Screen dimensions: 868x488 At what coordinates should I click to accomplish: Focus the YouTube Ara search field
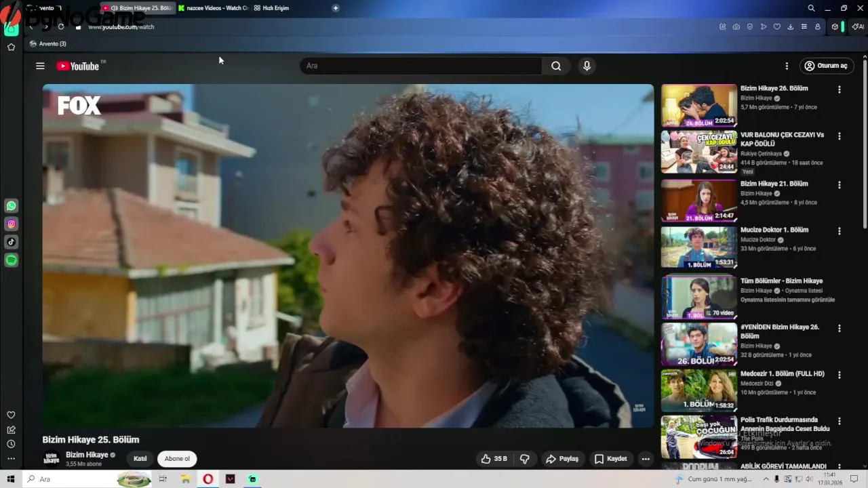pyautogui.click(x=421, y=66)
